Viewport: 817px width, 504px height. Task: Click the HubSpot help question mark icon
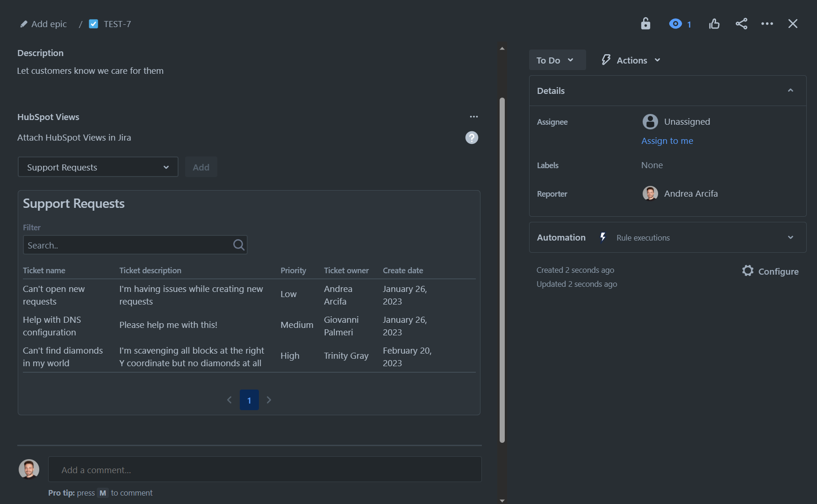tap(472, 137)
